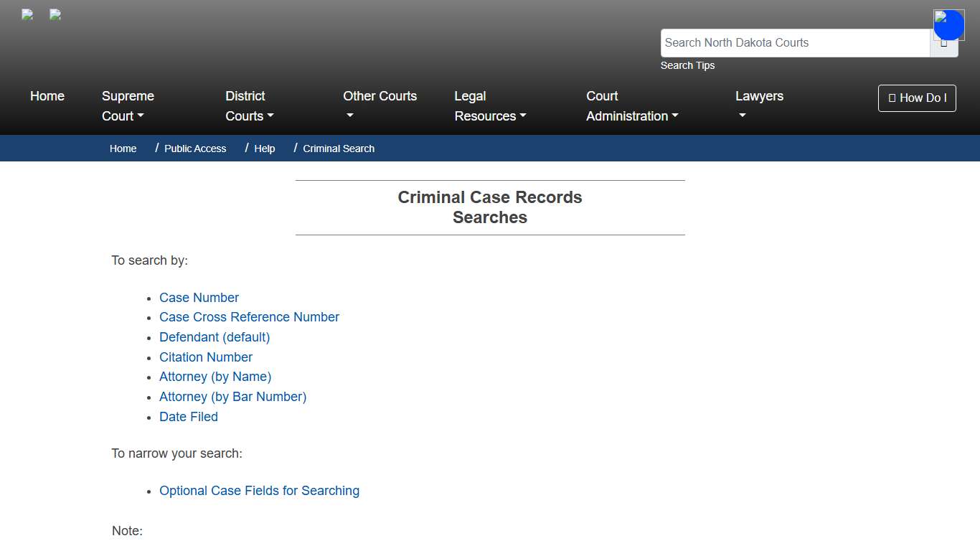This screenshot has width=980, height=551.
Task: Expand the District Courts dropdown menu
Action: click(249, 105)
